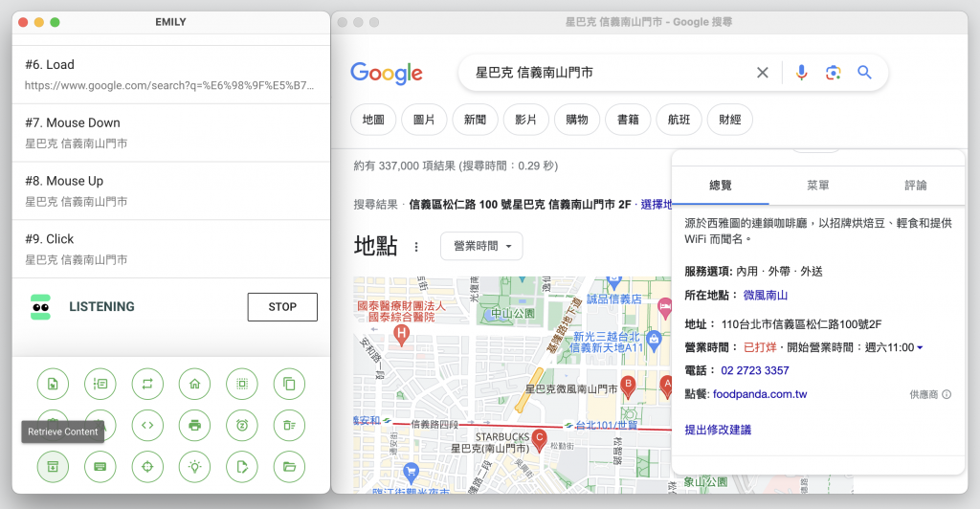Click the highlighted Retrieve Content archive icon
The width and height of the screenshot is (980, 509).
pyautogui.click(x=53, y=467)
